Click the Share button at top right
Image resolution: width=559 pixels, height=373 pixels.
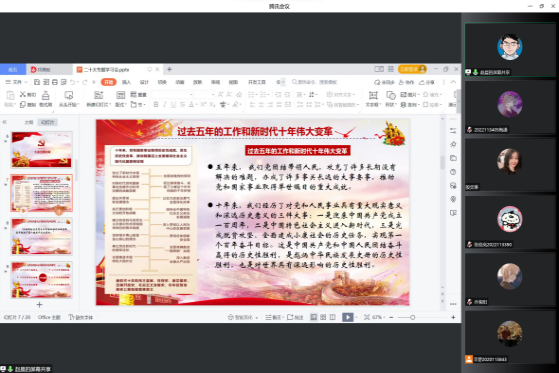click(x=427, y=82)
